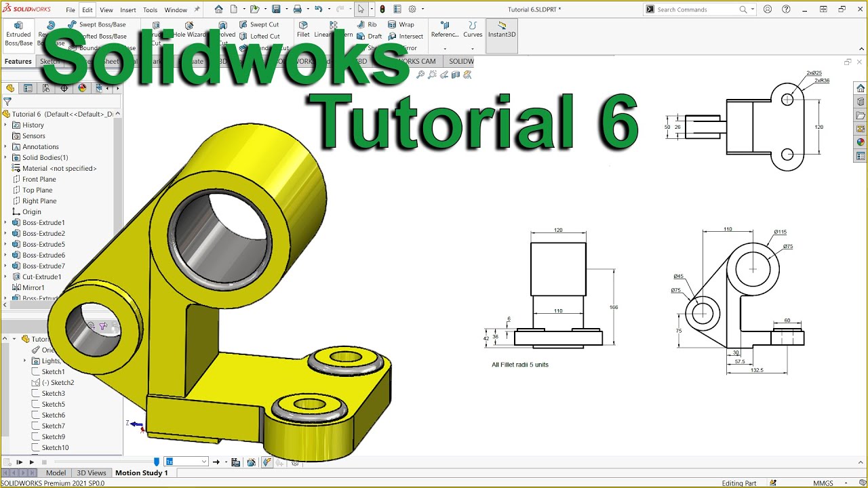The height and width of the screenshot is (488, 868).
Task: Open the search type dropdown arrow
Action: pos(752,9)
